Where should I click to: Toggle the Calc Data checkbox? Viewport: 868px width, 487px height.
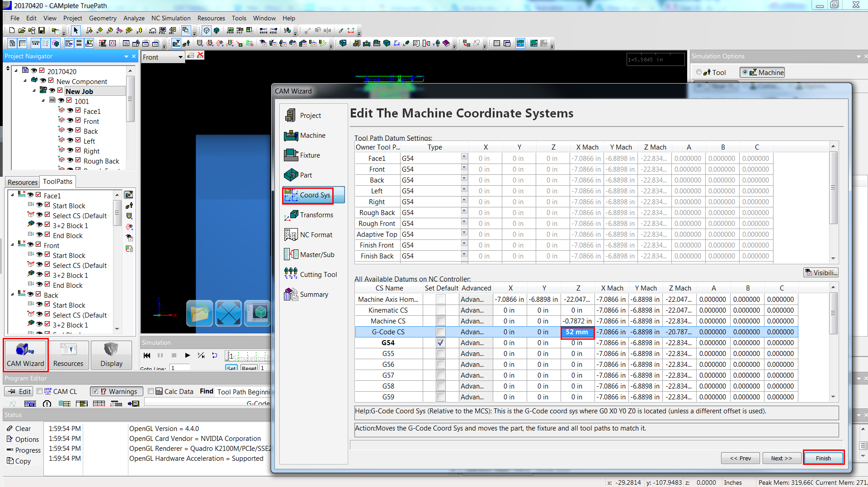[x=151, y=391]
